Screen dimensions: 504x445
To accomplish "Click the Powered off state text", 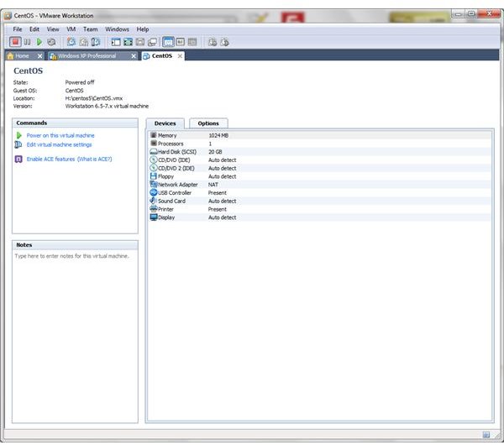I will (x=80, y=82).
